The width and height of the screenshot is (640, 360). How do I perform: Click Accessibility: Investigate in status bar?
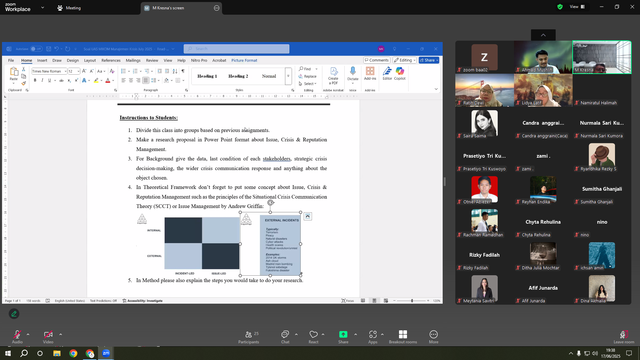click(142, 301)
